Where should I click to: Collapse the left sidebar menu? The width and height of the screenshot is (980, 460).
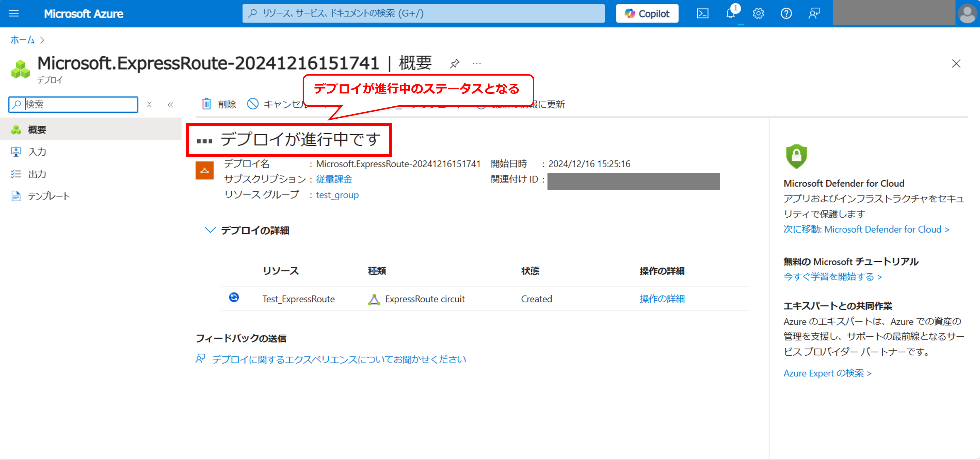coord(170,105)
